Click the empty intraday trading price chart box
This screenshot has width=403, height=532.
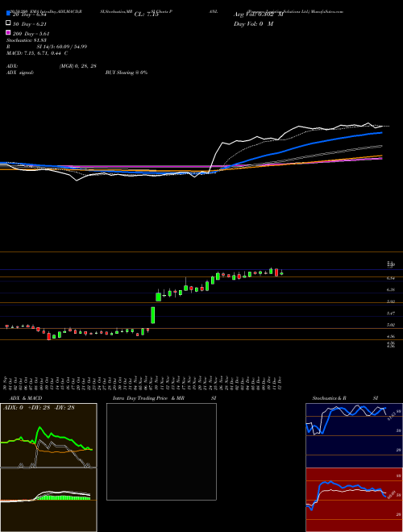coord(161,451)
